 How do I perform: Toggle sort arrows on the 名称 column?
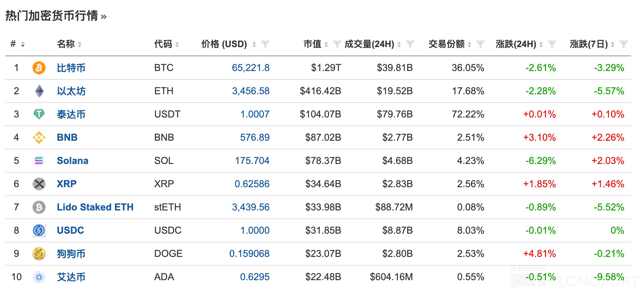(80, 45)
